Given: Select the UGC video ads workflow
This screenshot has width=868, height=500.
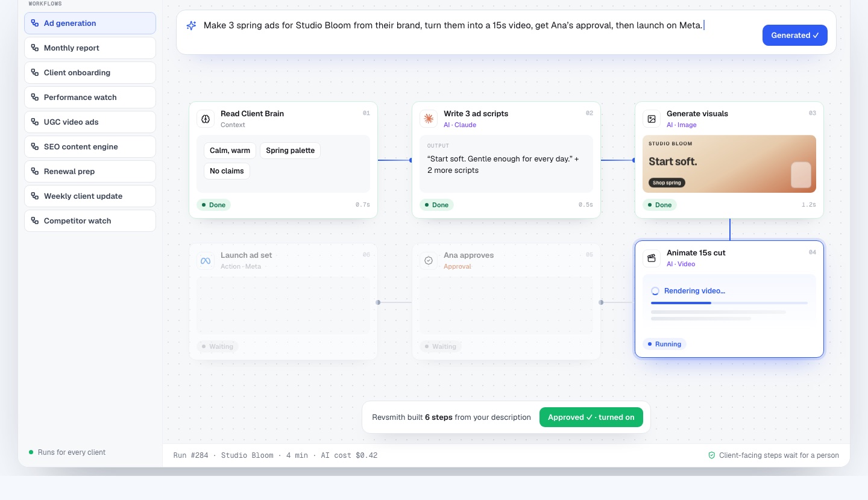Looking at the screenshot, I should click(90, 122).
